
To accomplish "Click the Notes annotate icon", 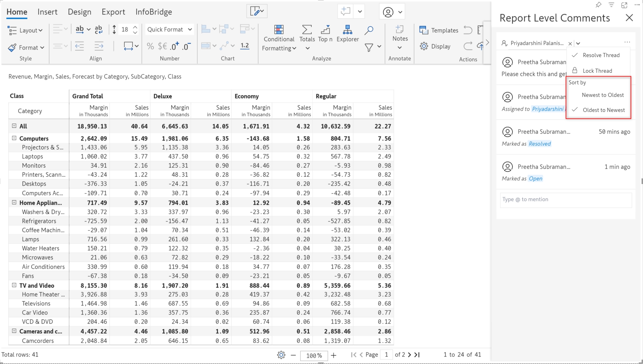I will point(399,30).
